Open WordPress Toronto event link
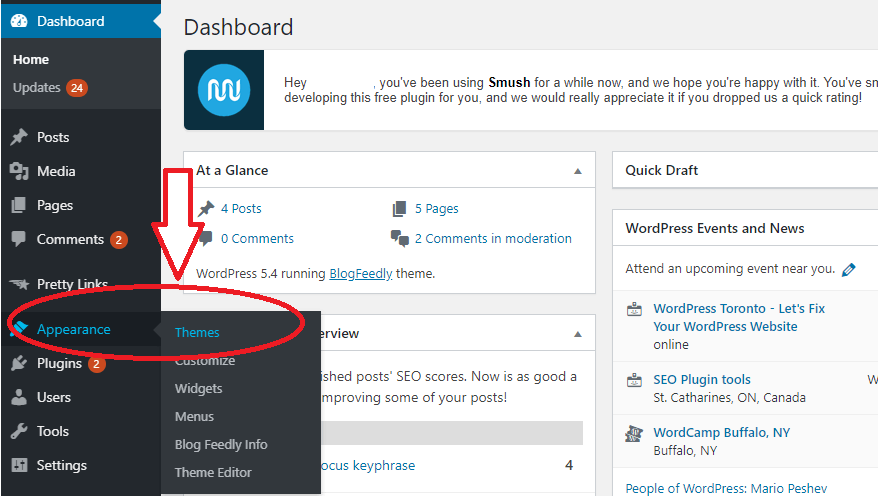The height and width of the screenshot is (496, 878). [x=739, y=317]
